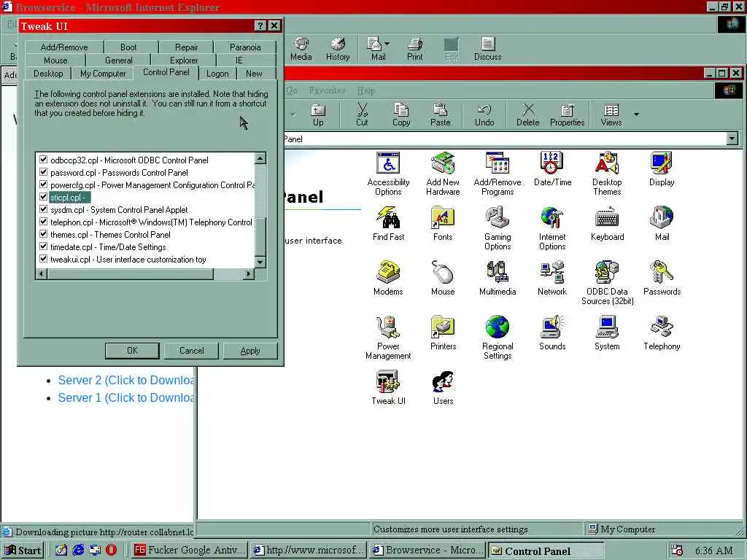
Task: Click the Cut toolbar button
Action: coord(362,114)
